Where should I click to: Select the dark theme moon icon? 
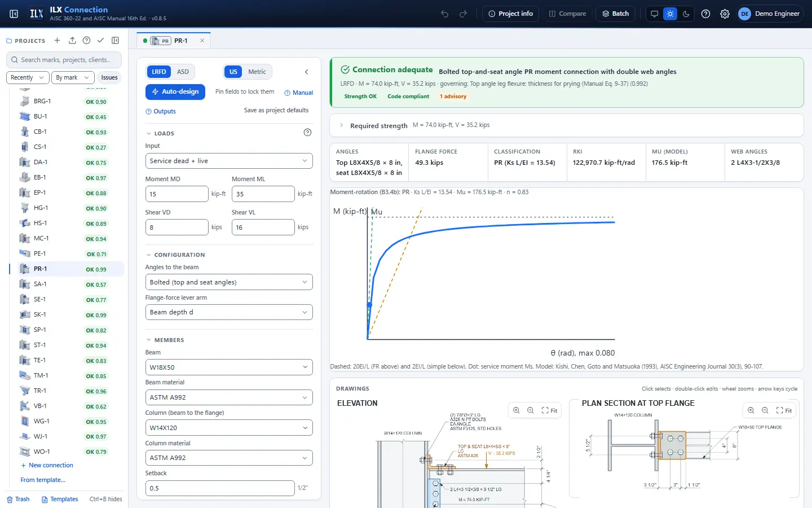[686, 14]
